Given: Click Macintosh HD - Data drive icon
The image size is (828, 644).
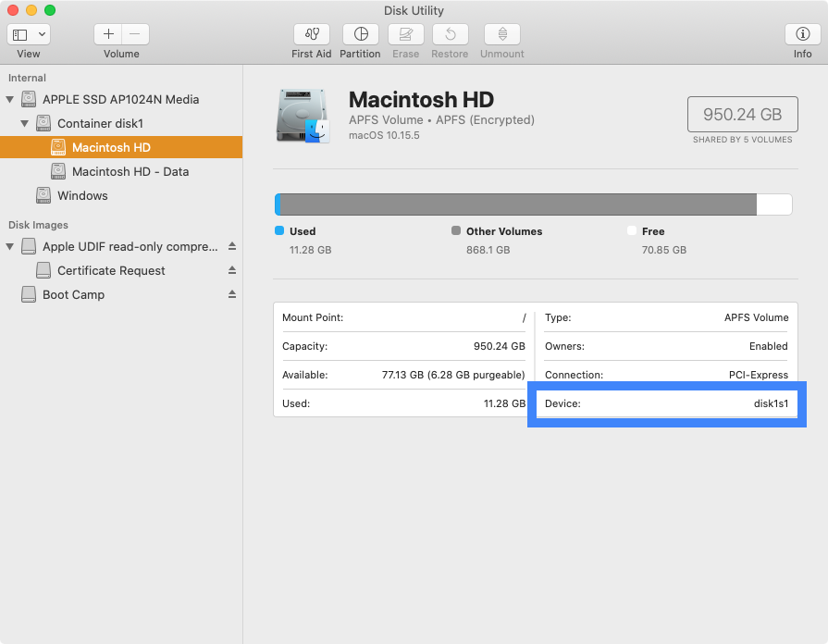Looking at the screenshot, I should [58, 171].
